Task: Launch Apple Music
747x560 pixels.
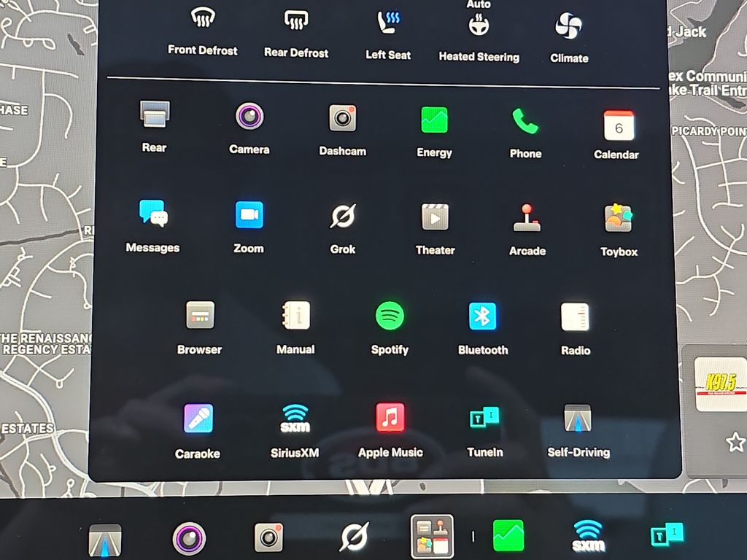Action: tap(390, 430)
